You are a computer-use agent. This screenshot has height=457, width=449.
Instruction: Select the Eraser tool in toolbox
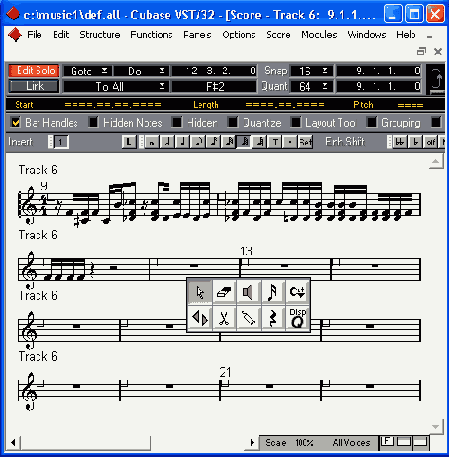[x=224, y=292]
